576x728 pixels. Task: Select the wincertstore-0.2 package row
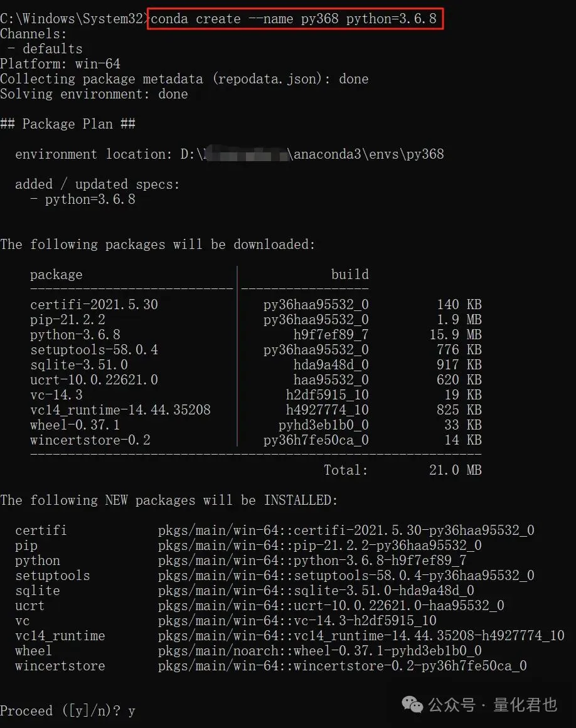click(256, 440)
